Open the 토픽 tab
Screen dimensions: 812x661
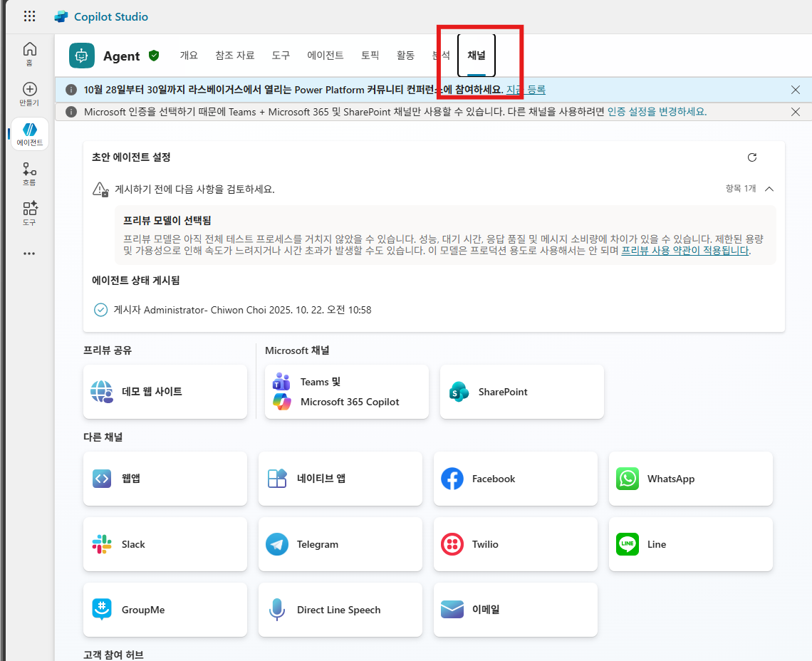(370, 56)
